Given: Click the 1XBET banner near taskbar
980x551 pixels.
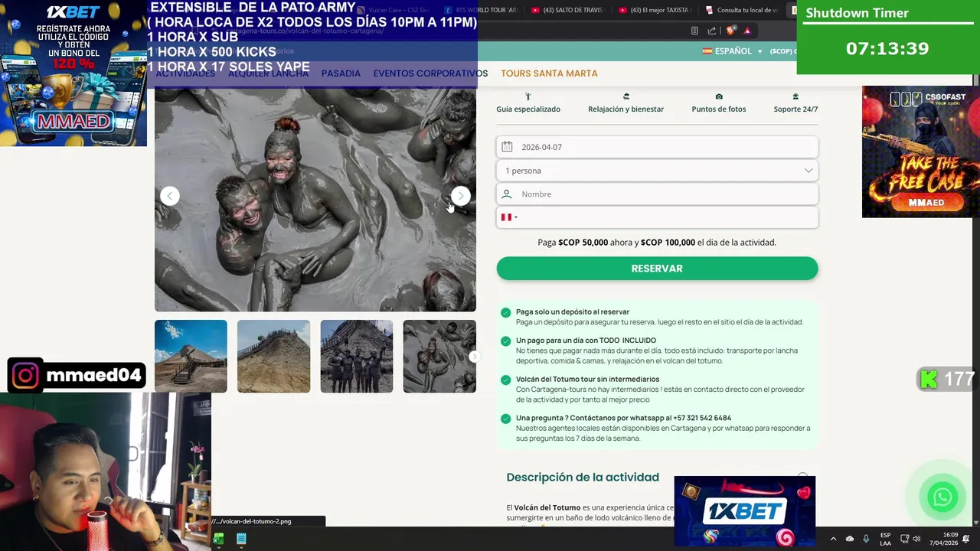Looking at the screenshot, I should pos(744,512).
